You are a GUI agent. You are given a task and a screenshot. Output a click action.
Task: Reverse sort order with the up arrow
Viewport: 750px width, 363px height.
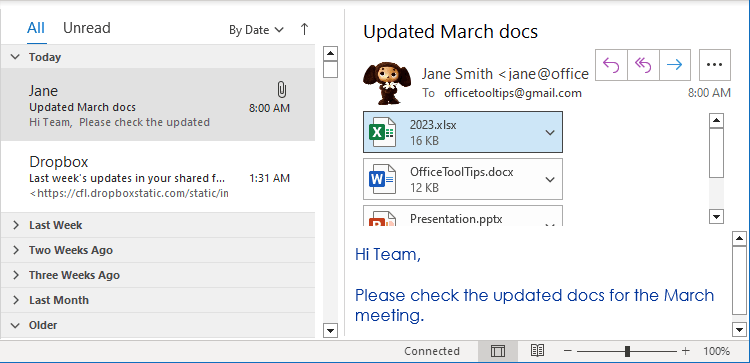click(x=304, y=29)
